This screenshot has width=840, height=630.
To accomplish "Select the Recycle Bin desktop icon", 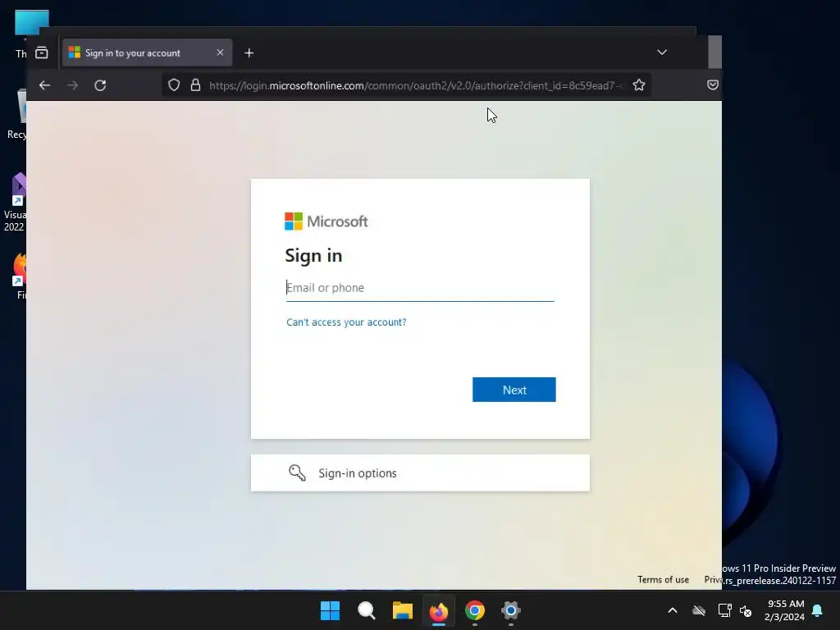I will pyautogui.click(x=18, y=114).
